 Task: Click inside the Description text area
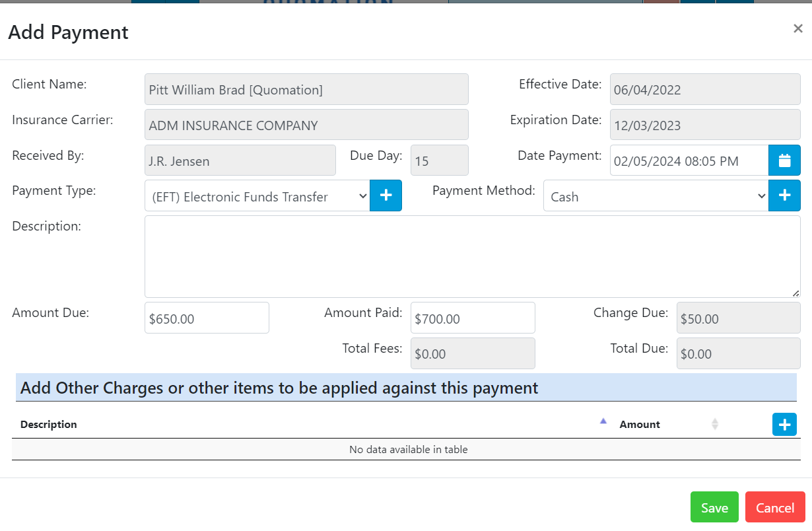pos(473,256)
